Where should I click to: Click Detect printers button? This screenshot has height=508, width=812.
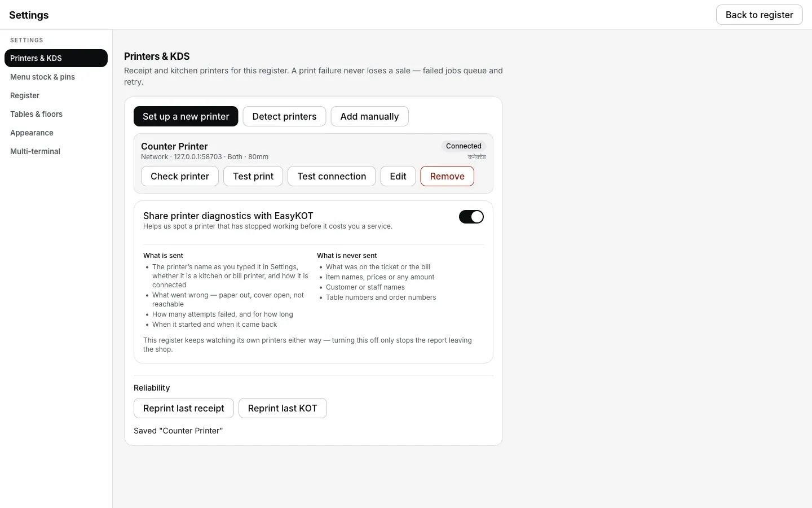(284, 116)
